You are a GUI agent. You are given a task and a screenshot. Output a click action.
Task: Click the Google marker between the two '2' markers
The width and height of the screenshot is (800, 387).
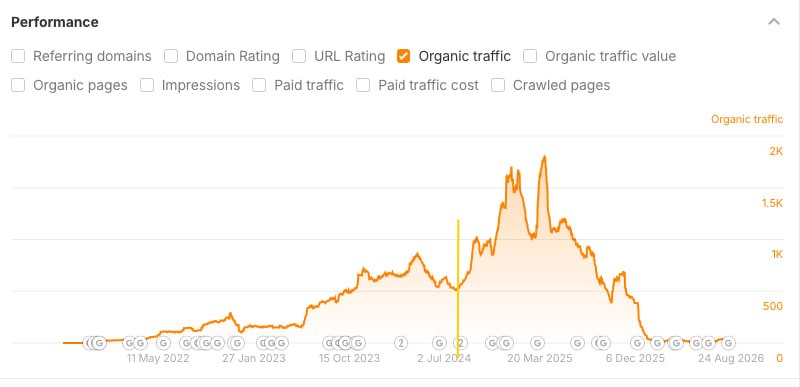pyautogui.click(x=439, y=343)
